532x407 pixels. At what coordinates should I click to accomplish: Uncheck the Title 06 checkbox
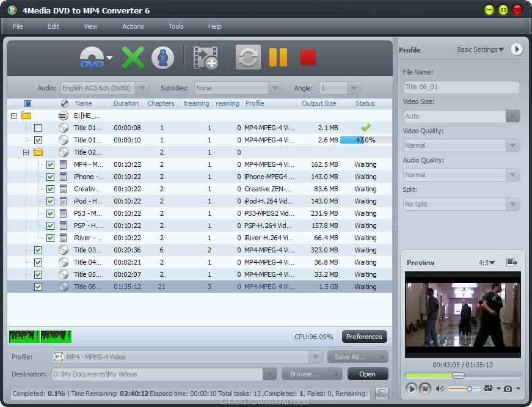[x=38, y=287]
